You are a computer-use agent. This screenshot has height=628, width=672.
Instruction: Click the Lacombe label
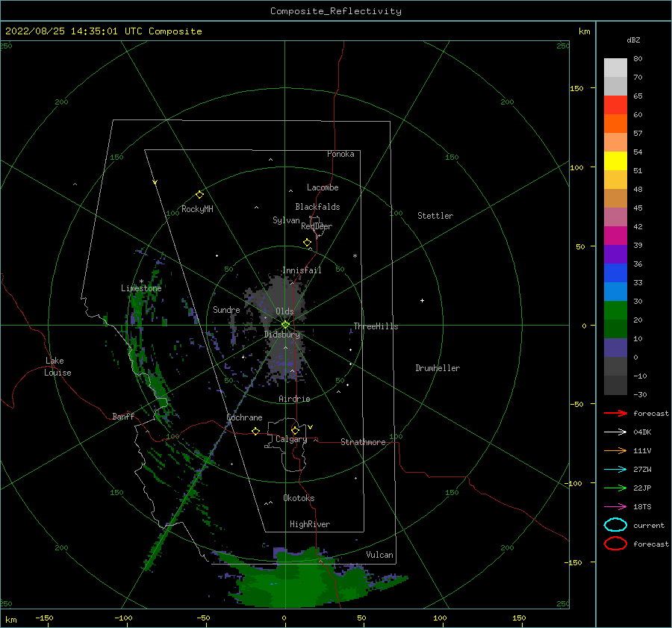(x=323, y=187)
